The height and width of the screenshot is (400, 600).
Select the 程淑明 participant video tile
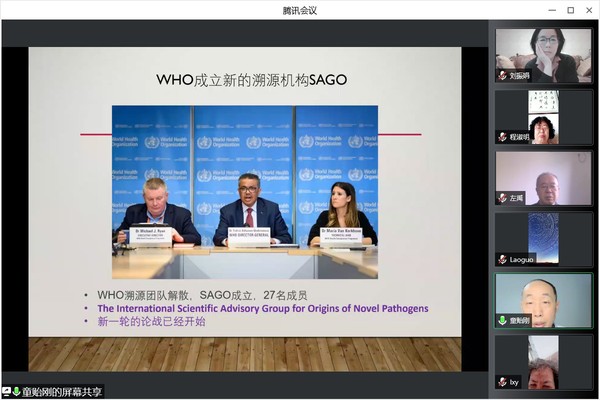tap(543, 117)
